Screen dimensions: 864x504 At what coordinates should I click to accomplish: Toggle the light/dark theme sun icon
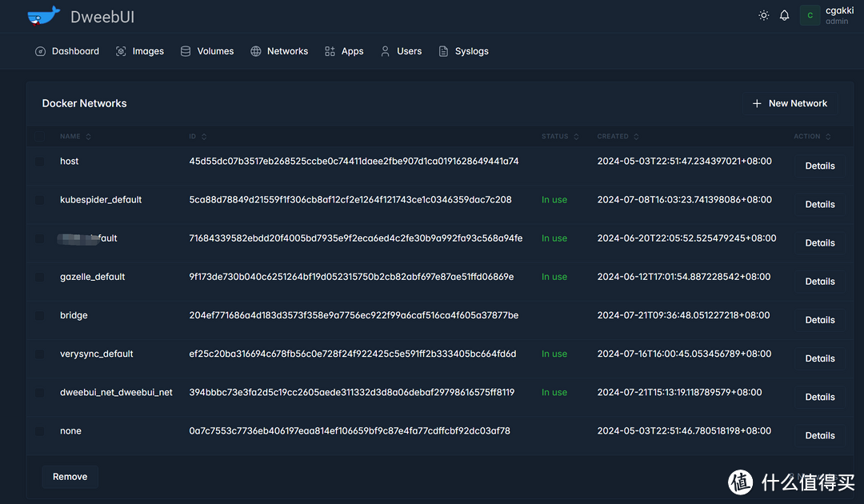(x=764, y=15)
